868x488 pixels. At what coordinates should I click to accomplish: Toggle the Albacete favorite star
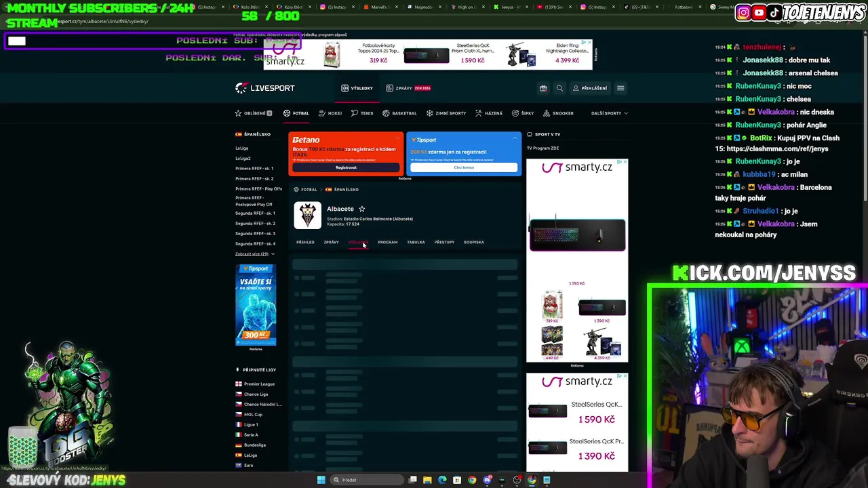coord(361,209)
